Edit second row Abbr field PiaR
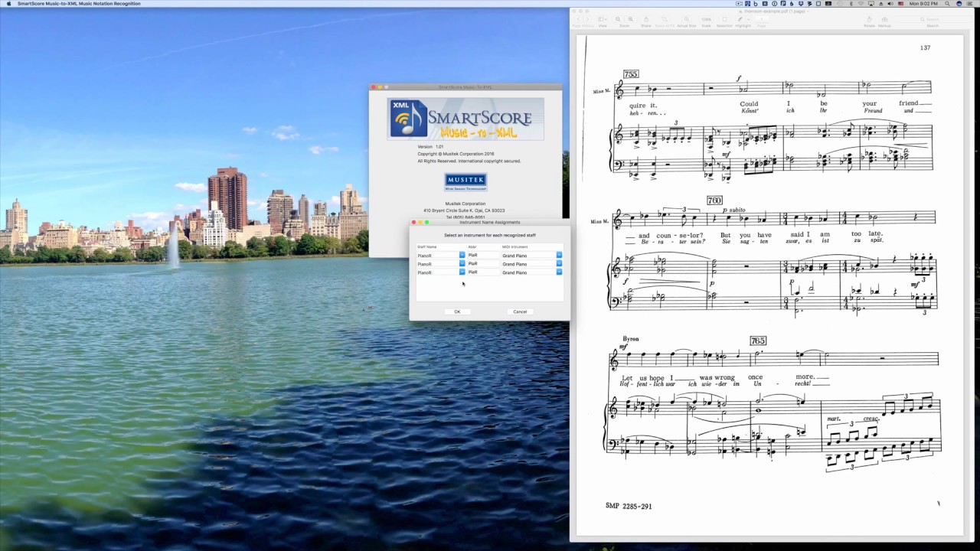This screenshot has width=980, height=551. (482, 263)
